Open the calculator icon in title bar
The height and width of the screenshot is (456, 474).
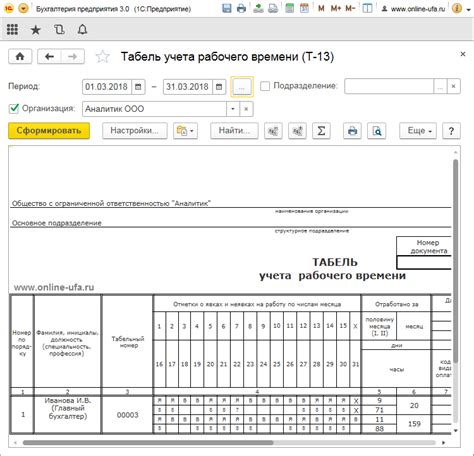pyautogui.click(x=290, y=9)
